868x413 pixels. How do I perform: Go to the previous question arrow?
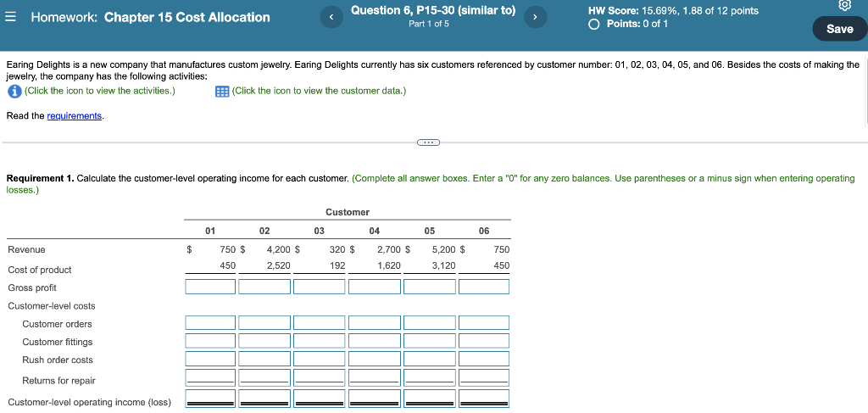tap(331, 18)
